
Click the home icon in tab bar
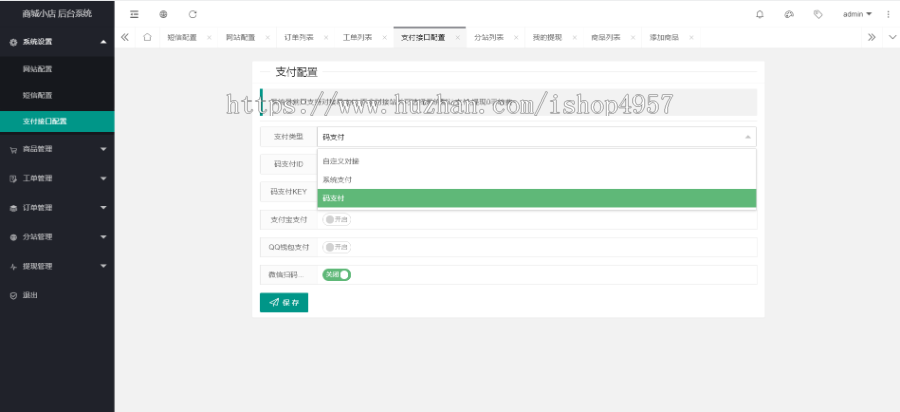click(147, 37)
